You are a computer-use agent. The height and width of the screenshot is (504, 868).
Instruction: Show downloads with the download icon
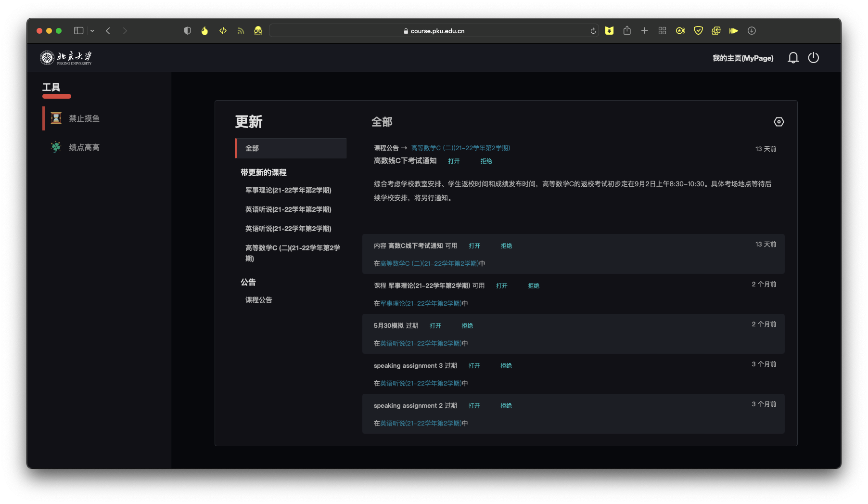pos(752,31)
